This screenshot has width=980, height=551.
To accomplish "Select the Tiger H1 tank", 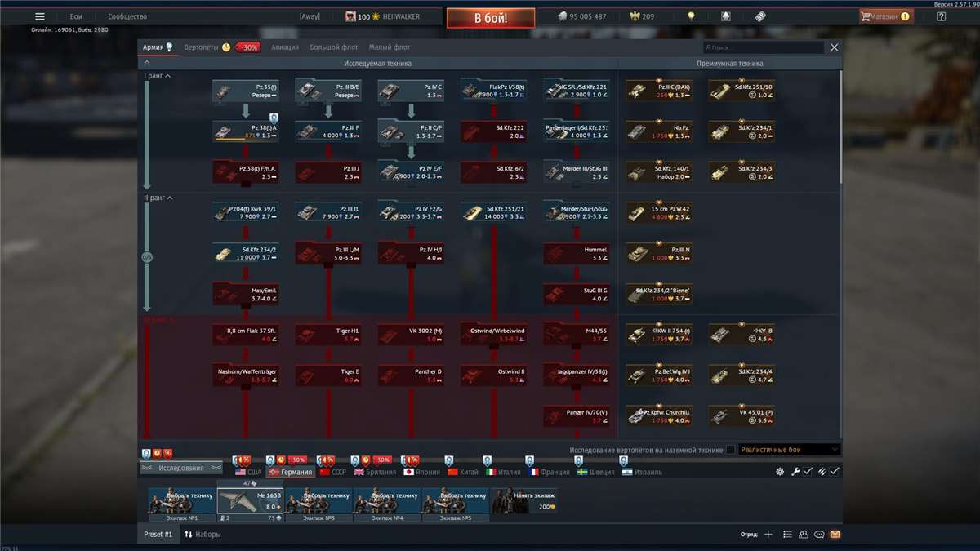I will point(328,335).
